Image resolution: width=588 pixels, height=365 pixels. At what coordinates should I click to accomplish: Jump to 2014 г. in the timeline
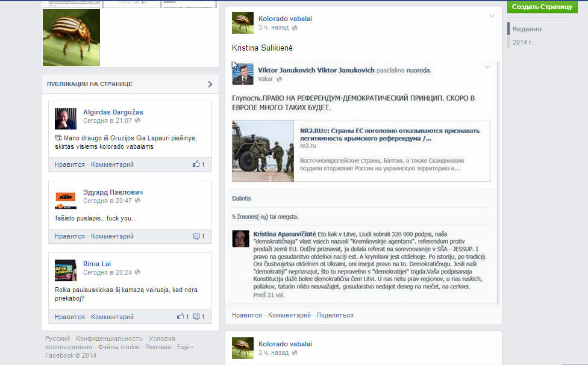coord(523,42)
